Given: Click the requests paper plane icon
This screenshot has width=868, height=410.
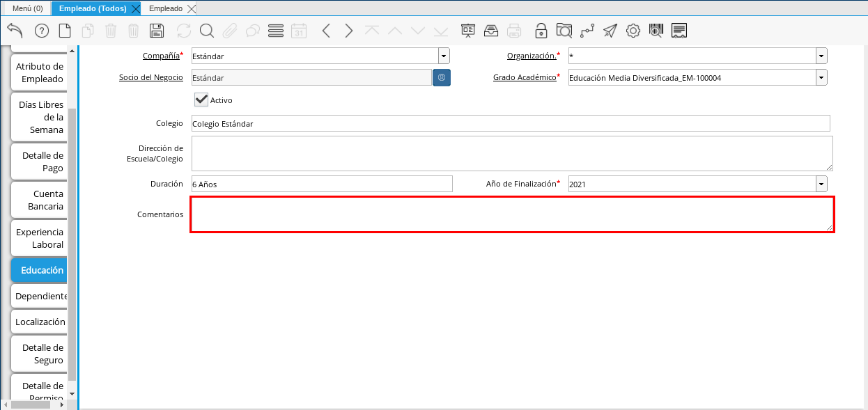Looking at the screenshot, I should coord(610,31).
